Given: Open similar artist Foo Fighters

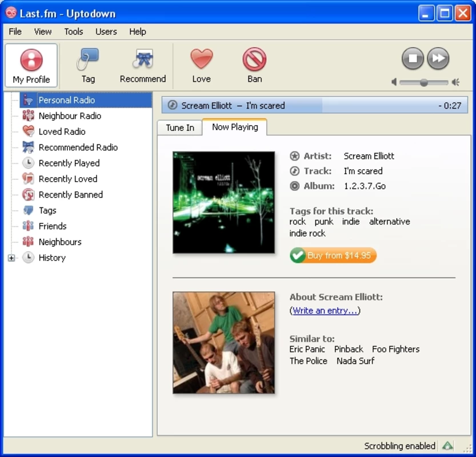Looking at the screenshot, I should [x=395, y=349].
